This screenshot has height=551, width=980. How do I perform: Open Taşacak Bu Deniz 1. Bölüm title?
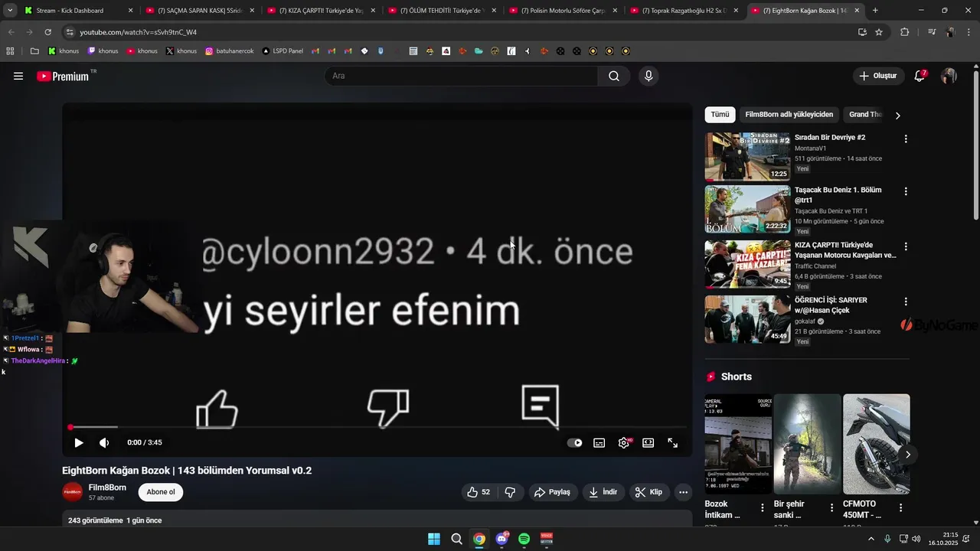coord(838,195)
